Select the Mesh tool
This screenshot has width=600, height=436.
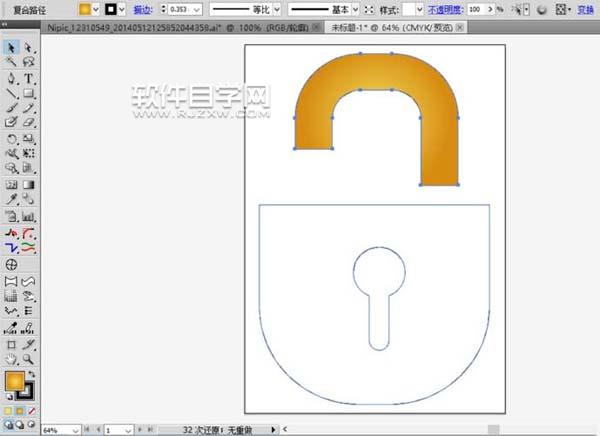(11, 185)
